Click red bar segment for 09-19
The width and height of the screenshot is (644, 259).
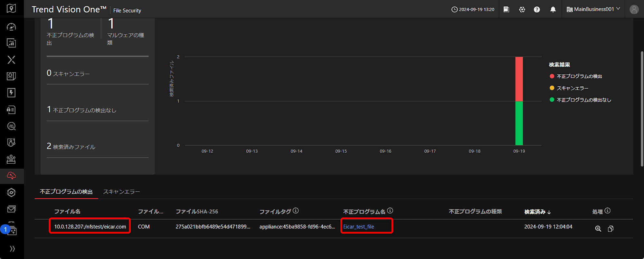[519, 79]
